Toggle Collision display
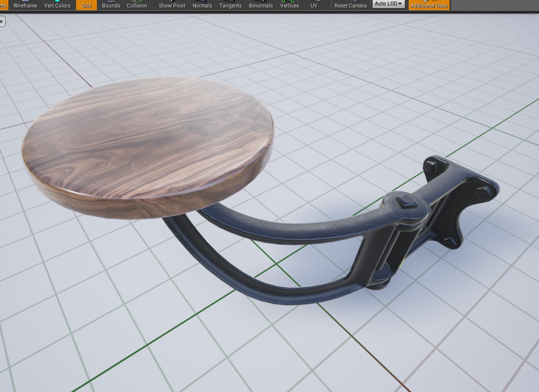This screenshot has height=392, width=539. (x=137, y=5)
